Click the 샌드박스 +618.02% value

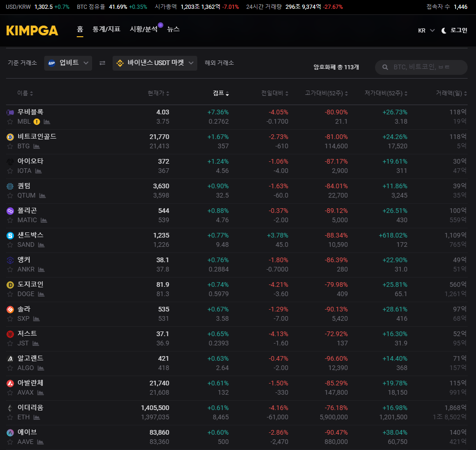[393, 235]
